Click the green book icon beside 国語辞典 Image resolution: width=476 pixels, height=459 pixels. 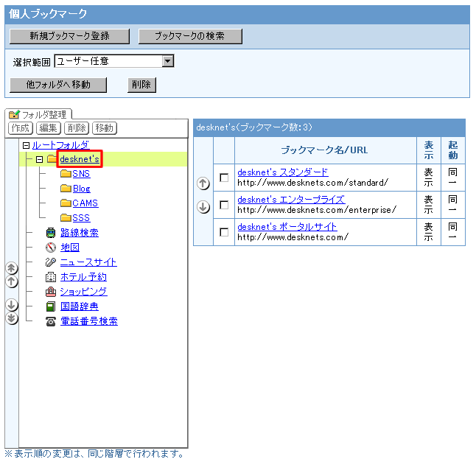tap(51, 306)
